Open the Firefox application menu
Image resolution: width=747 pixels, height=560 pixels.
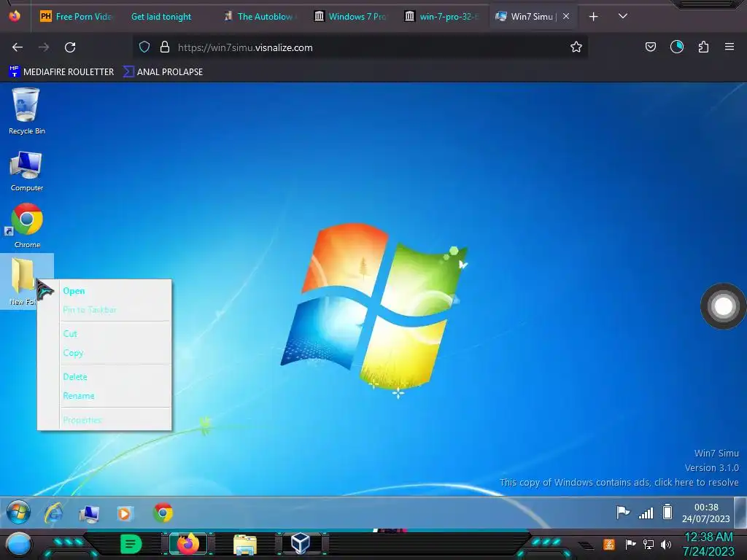729,47
